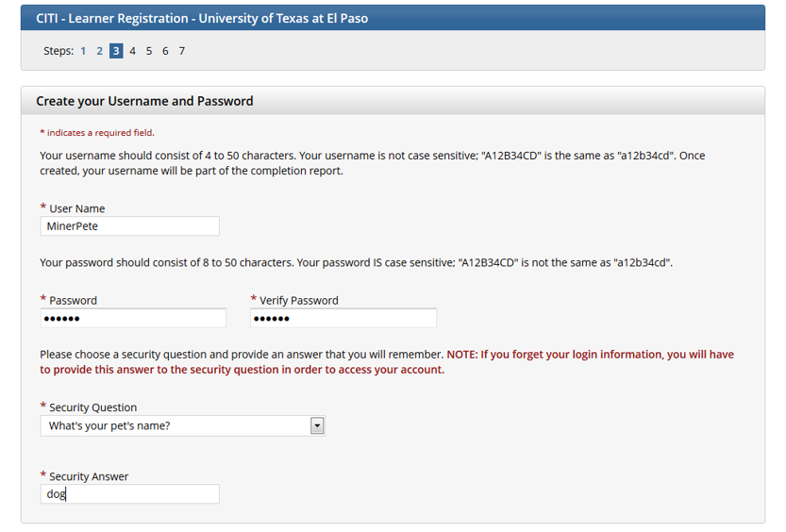The height and width of the screenshot is (532, 786).
Task: Go to registration step 1
Action: [x=83, y=51]
